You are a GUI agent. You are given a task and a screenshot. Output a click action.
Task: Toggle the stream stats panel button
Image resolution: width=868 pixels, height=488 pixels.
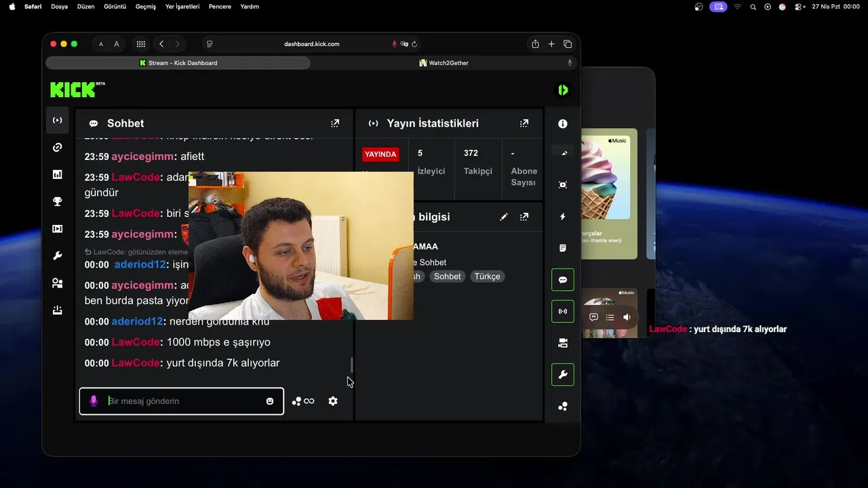563,312
